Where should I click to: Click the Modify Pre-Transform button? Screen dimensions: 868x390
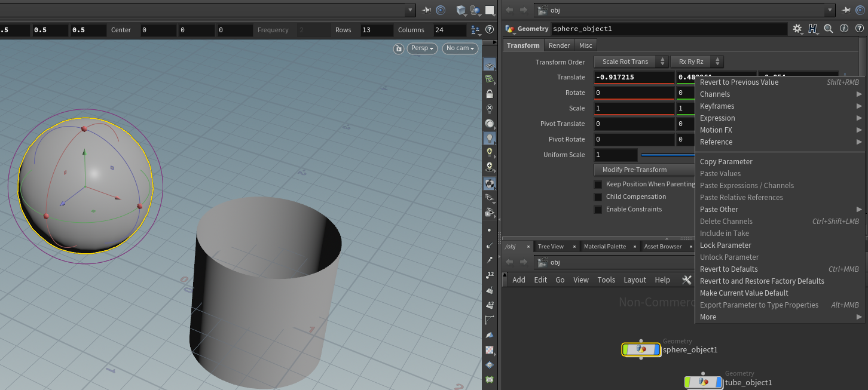[634, 170]
